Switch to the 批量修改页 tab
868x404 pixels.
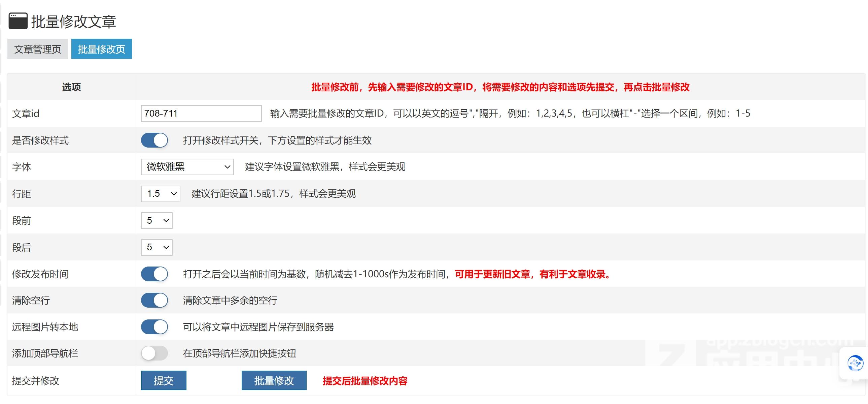[101, 49]
